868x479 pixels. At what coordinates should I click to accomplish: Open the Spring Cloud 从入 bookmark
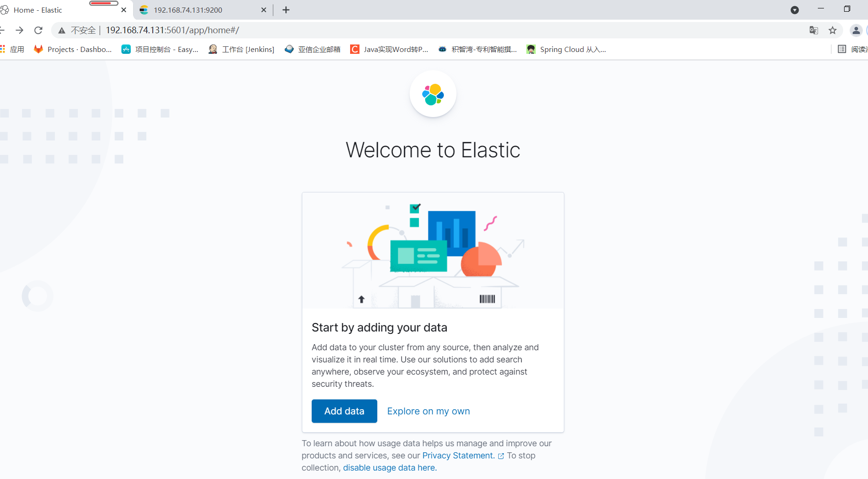566,49
